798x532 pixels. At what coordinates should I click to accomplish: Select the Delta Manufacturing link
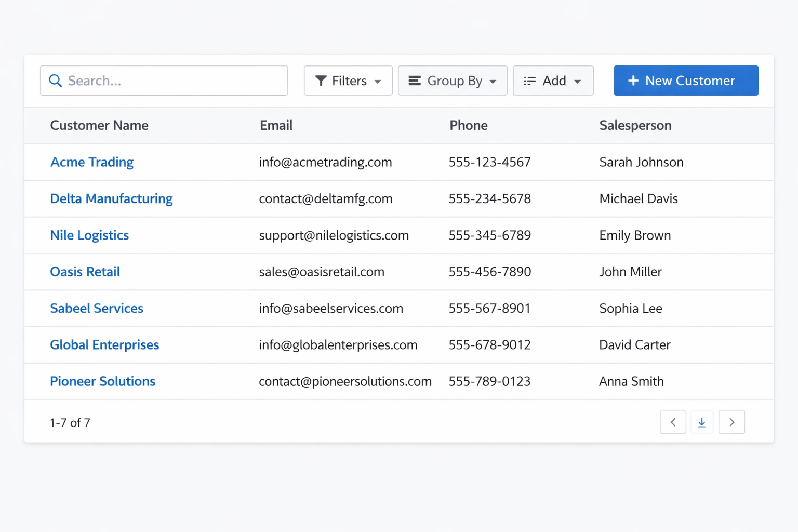point(111,198)
